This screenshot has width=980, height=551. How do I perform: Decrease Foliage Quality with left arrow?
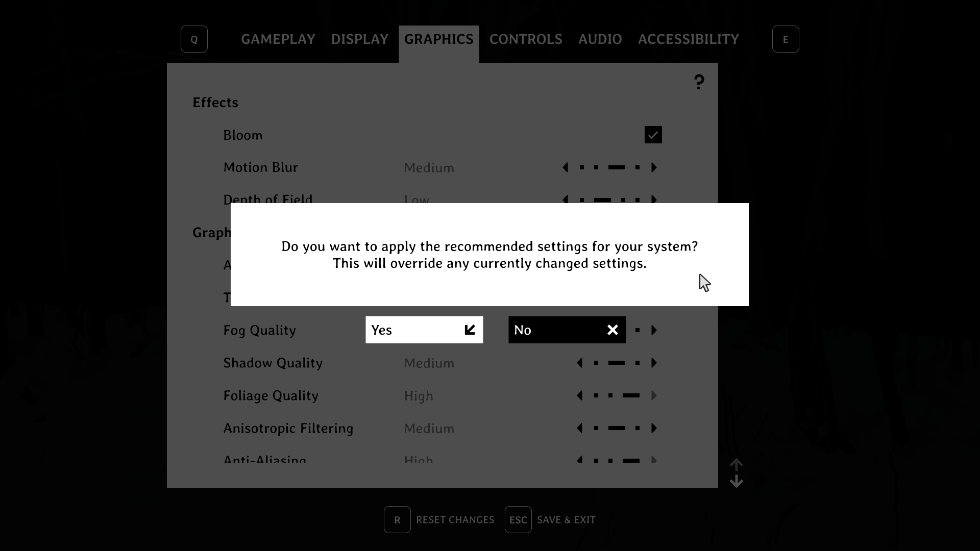pos(580,395)
